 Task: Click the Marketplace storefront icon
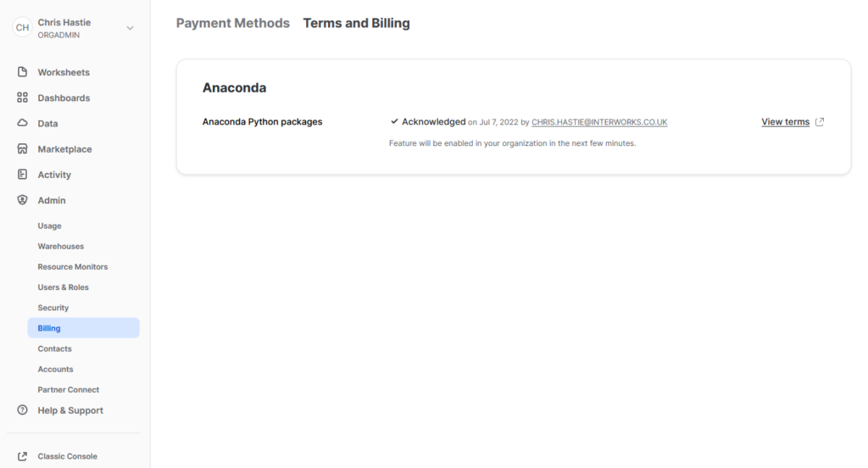(x=23, y=149)
